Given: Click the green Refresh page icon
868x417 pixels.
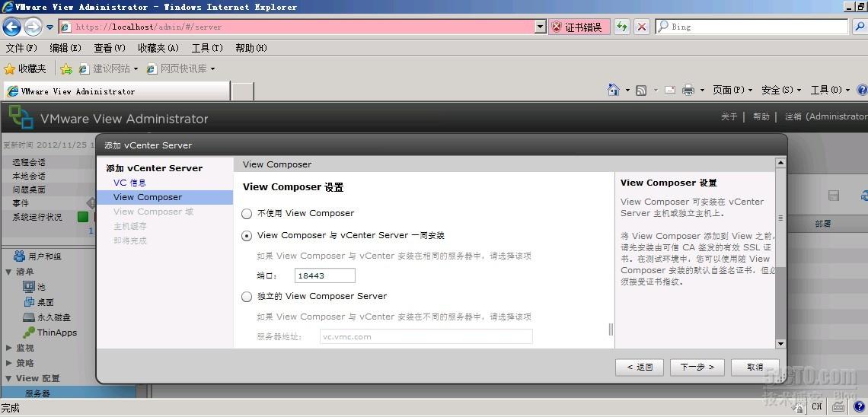Looking at the screenshot, I should coord(622,27).
